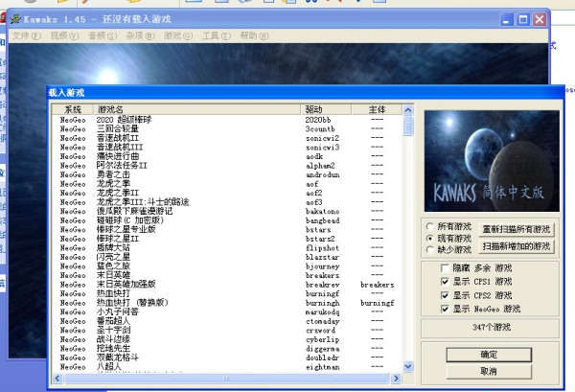Viewport: 575px width, 392px height.
Task: Select the game 阿尔法任务II
Action: click(x=122, y=166)
